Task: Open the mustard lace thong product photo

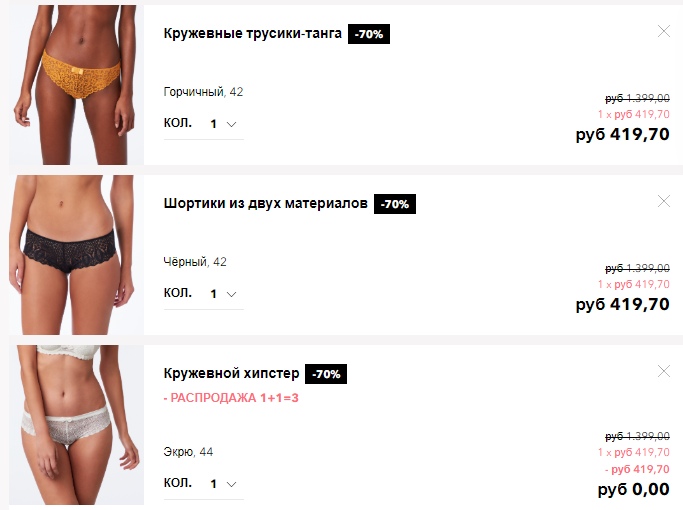Action: click(76, 85)
